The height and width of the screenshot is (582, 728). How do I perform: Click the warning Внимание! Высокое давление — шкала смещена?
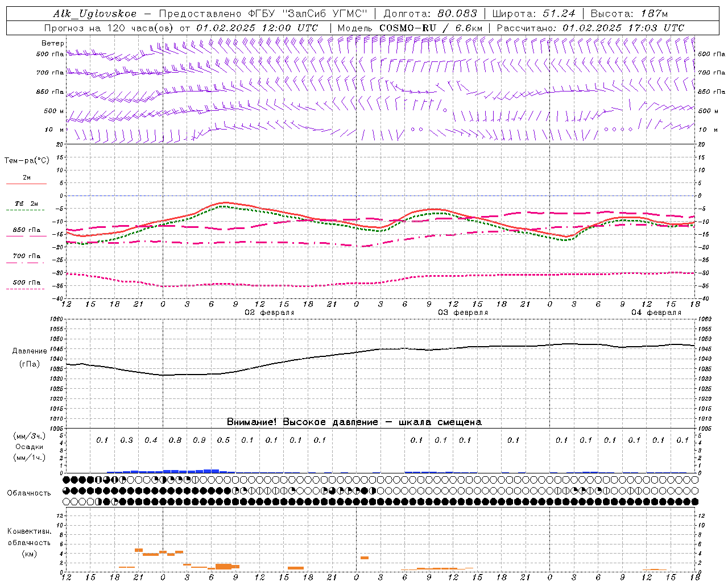tap(354, 422)
